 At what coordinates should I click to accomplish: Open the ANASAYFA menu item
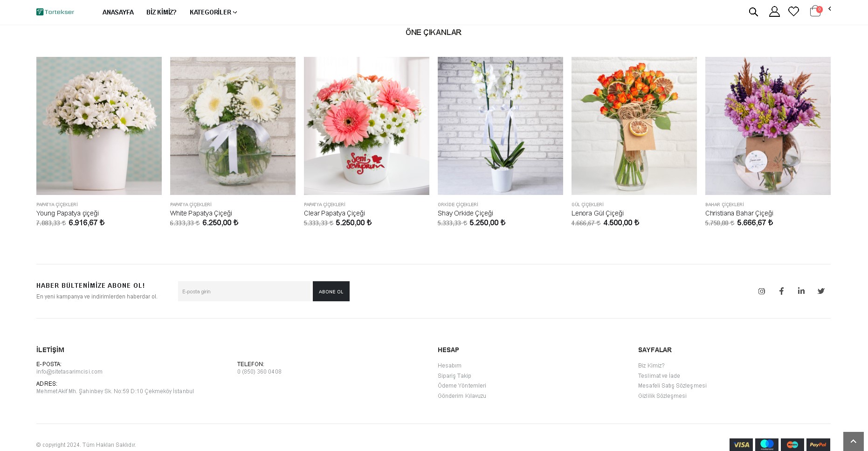pyautogui.click(x=118, y=12)
